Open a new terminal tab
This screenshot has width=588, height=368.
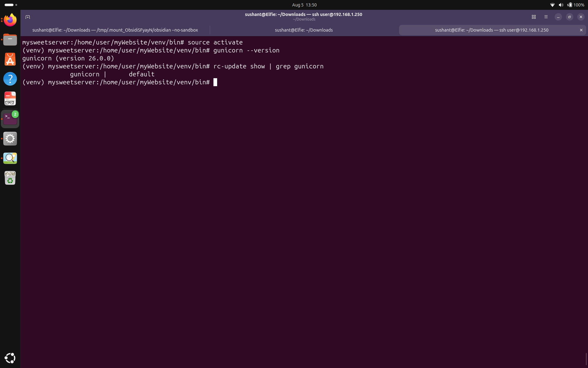(28, 17)
